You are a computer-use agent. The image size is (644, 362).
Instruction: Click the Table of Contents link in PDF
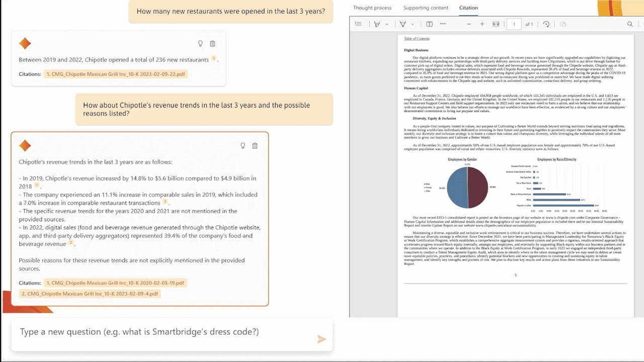pyautogui.click(x=417, y=39)
